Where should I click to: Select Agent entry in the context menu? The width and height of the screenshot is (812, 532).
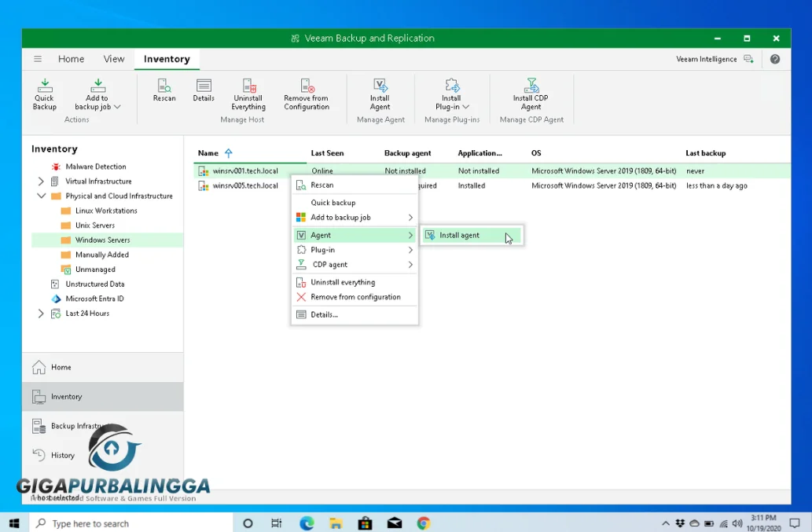355,235
